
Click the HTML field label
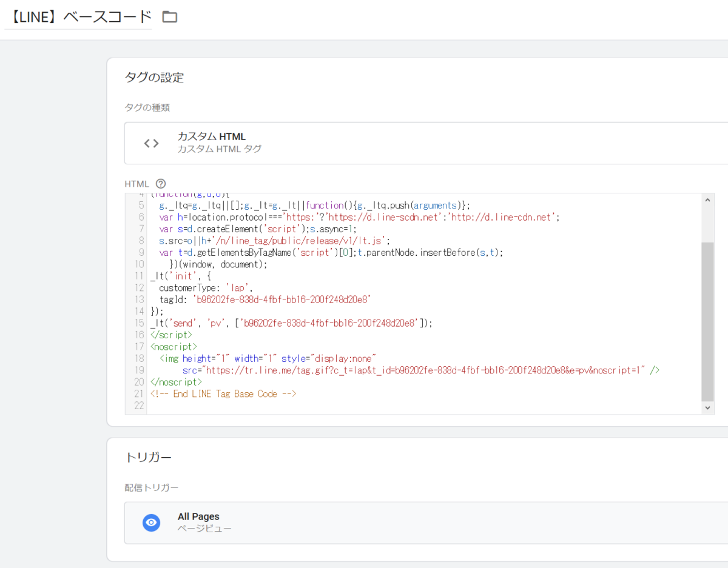click(x=136, y=184)
